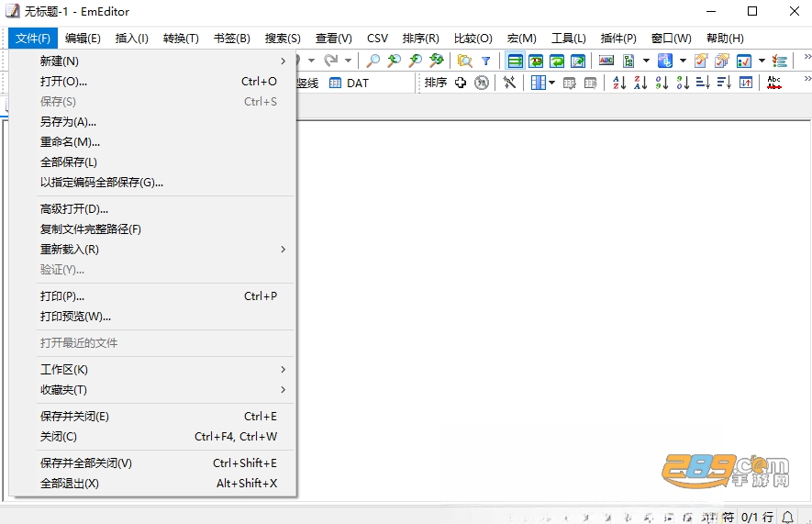Select 全部保存(L) menu entry
The width and height of the screenshot is (812, 524).
click(153, 162)
